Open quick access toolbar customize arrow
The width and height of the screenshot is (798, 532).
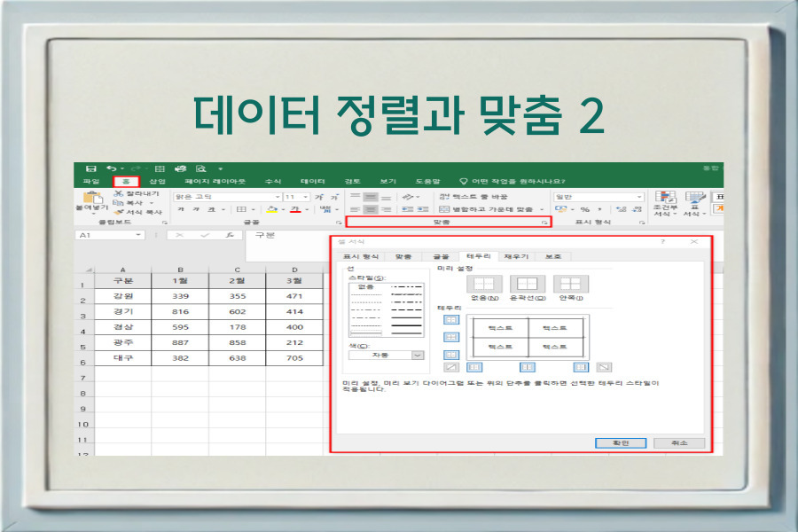221,168
